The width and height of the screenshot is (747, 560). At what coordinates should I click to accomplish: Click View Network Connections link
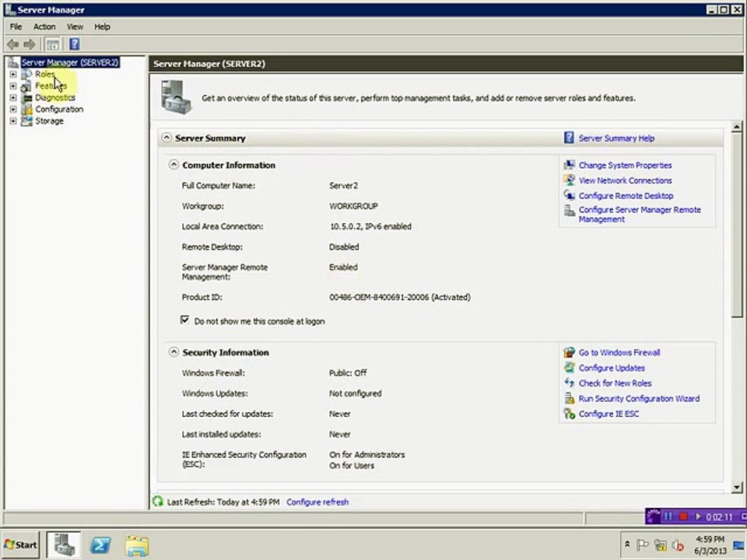tap(625, 180)
